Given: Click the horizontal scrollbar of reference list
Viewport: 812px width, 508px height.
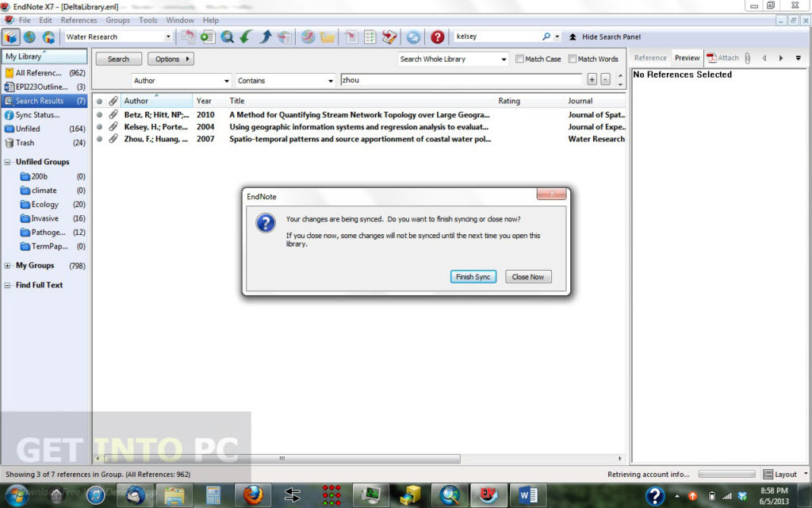Looking at the screenshot, I should [x=282, y=459].
